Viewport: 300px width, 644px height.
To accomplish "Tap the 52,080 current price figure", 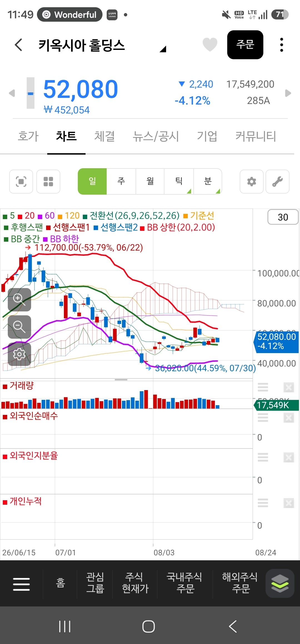I will tap(81, 89).
